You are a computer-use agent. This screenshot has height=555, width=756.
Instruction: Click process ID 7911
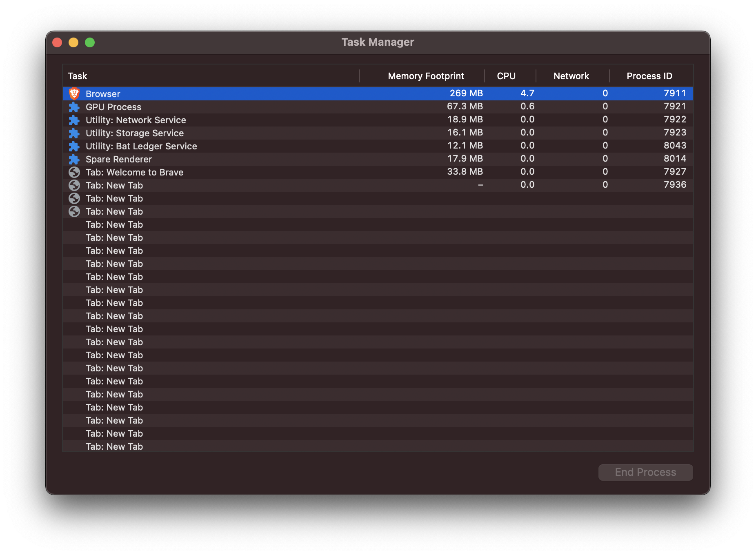675,93
